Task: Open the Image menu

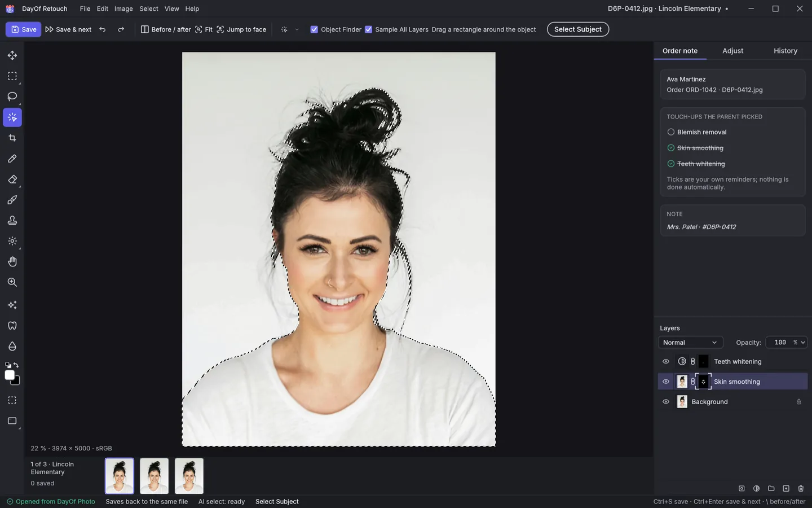Action: tap(123, 8)
